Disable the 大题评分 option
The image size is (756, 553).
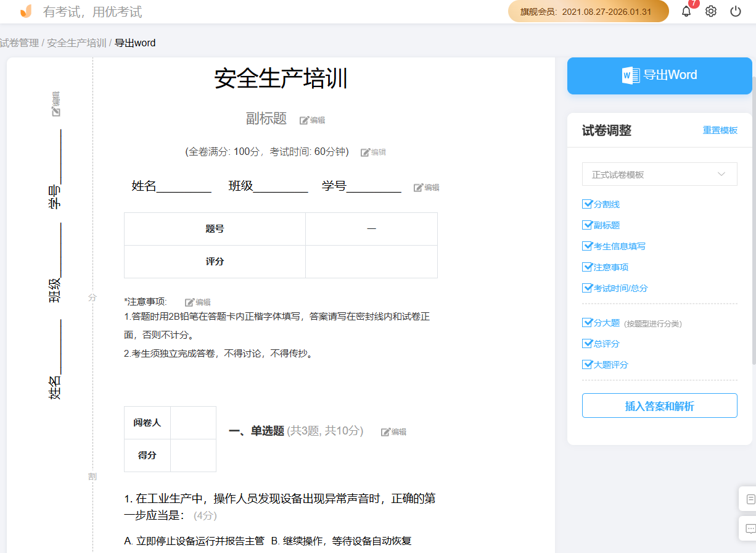click(587, 364)
